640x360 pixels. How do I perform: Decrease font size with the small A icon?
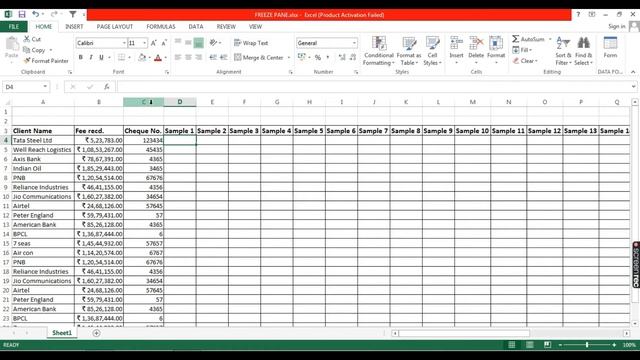[x=164, y=43]
